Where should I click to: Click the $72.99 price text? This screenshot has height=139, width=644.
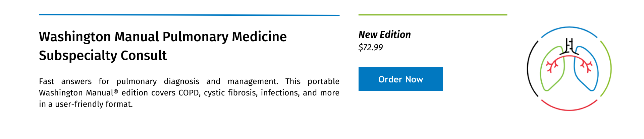click(x=371, y=47)
